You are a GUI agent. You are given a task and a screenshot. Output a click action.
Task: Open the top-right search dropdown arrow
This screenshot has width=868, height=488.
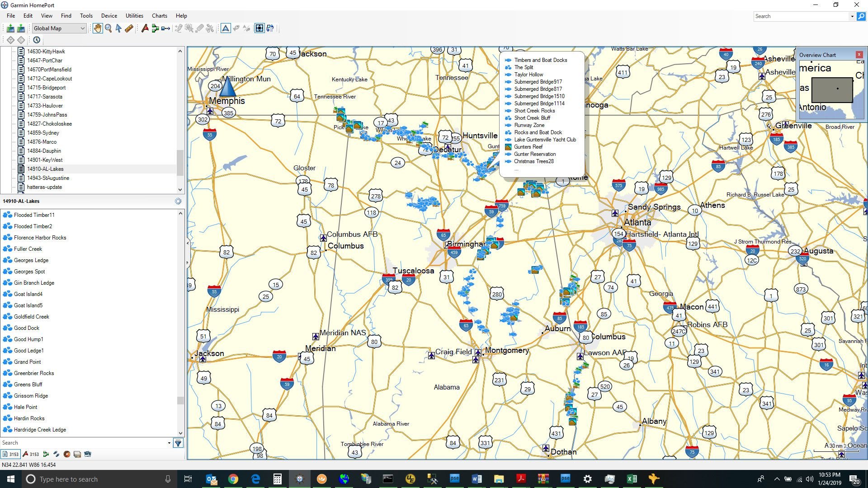pos(852,16)
